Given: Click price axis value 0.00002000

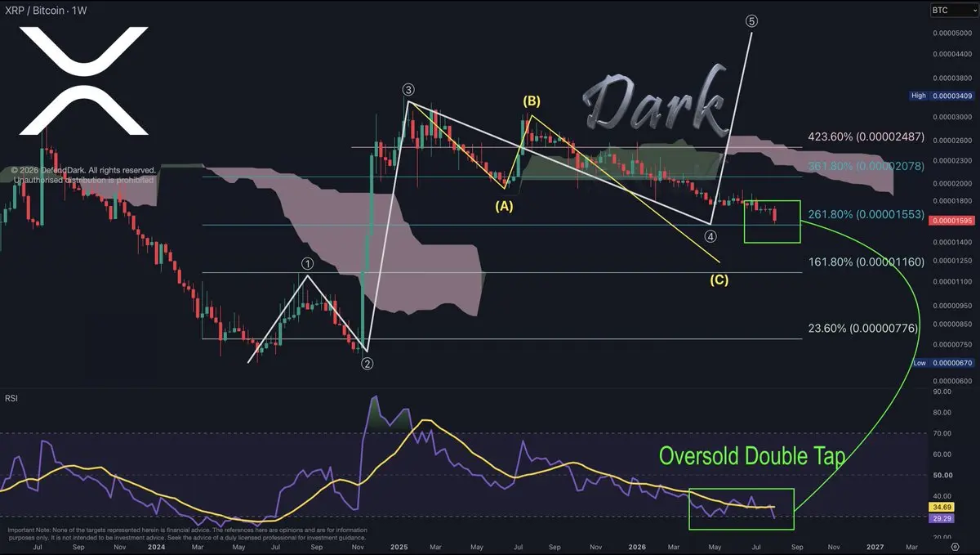Looking at the screenshot, I should click(953, 183).
